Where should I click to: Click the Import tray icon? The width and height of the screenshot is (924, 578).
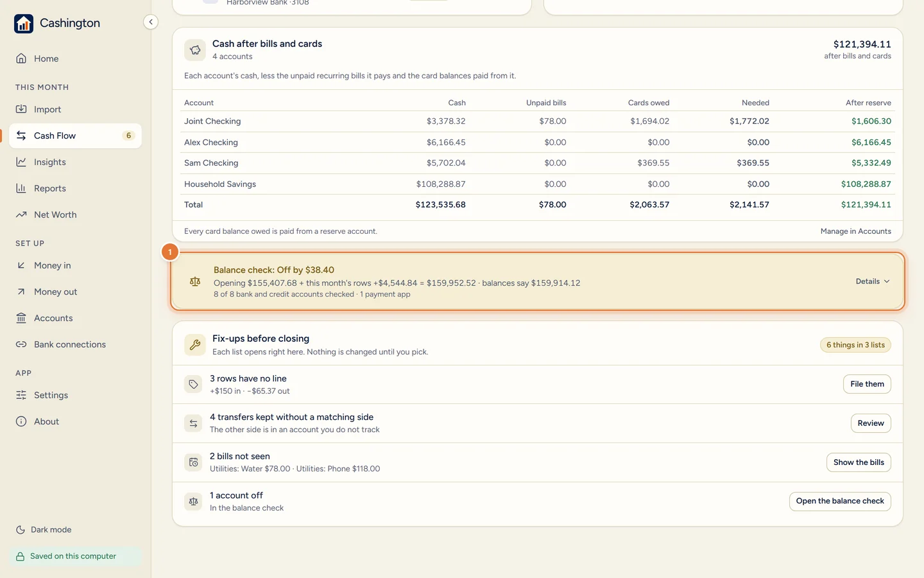click(21, 109)
